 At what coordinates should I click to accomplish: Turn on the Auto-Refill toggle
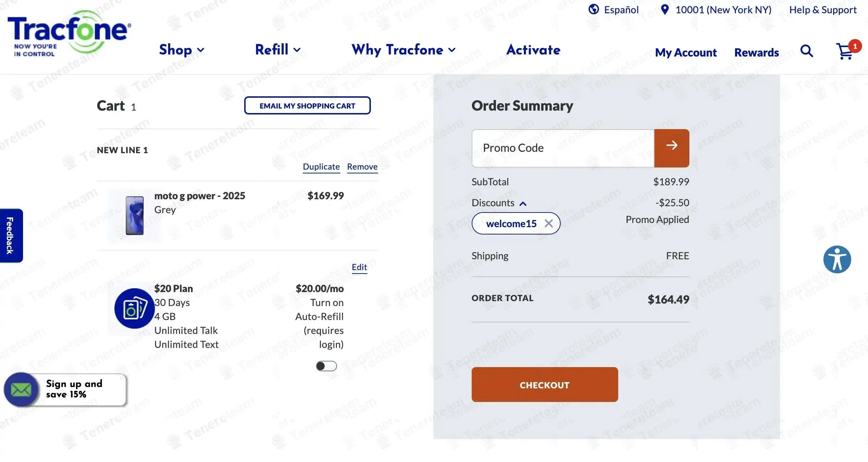326,366
